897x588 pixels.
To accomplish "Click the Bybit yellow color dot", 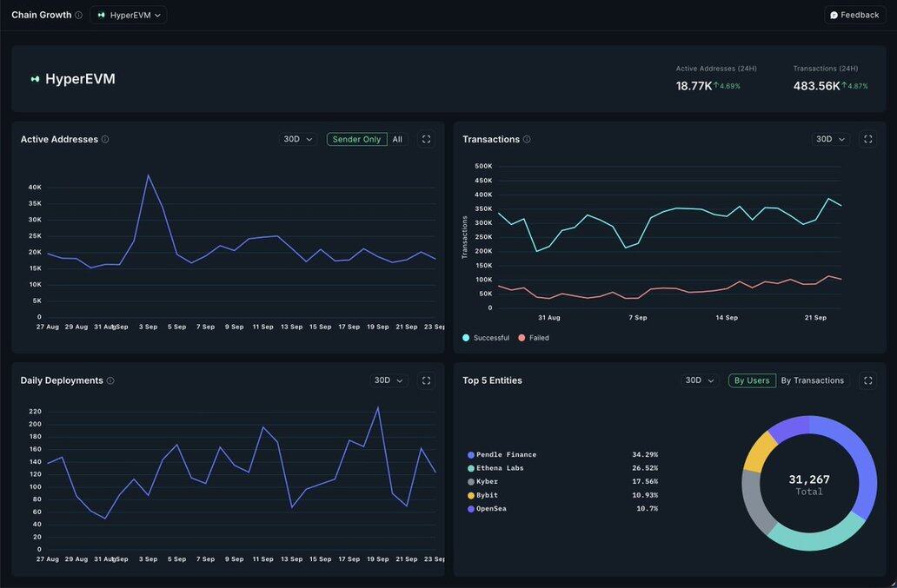I will [471, 495].
